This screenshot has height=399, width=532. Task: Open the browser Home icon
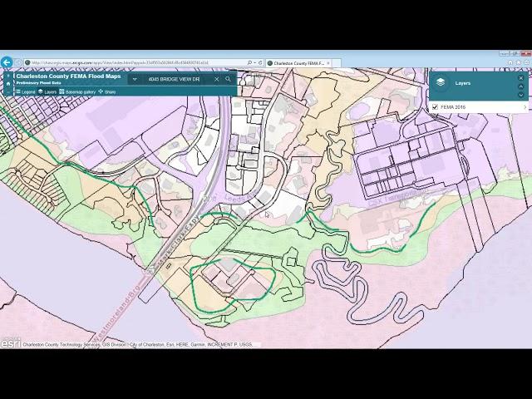click(510, 62)
